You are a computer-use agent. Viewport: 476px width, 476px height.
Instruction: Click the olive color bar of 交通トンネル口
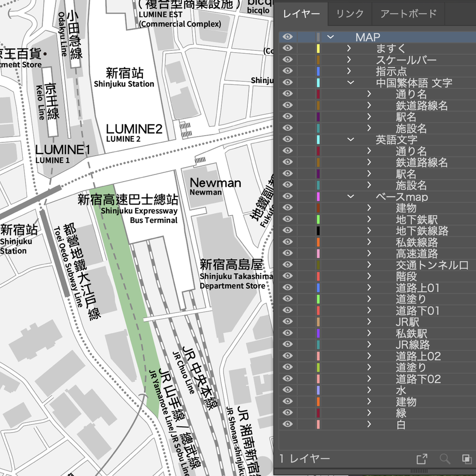pos(318,265)
